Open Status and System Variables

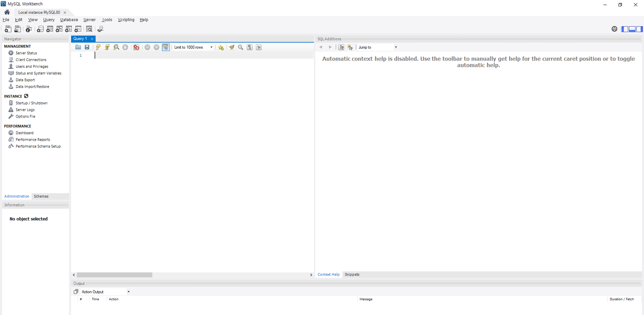coord(38,73)
